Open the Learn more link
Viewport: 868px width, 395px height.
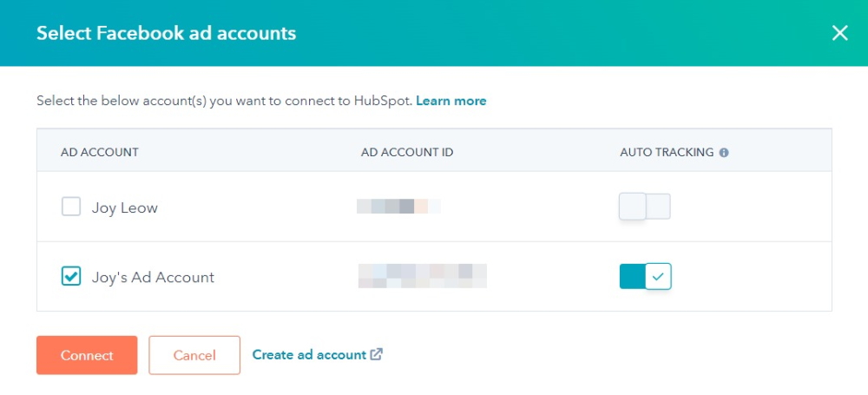[451, 101]
